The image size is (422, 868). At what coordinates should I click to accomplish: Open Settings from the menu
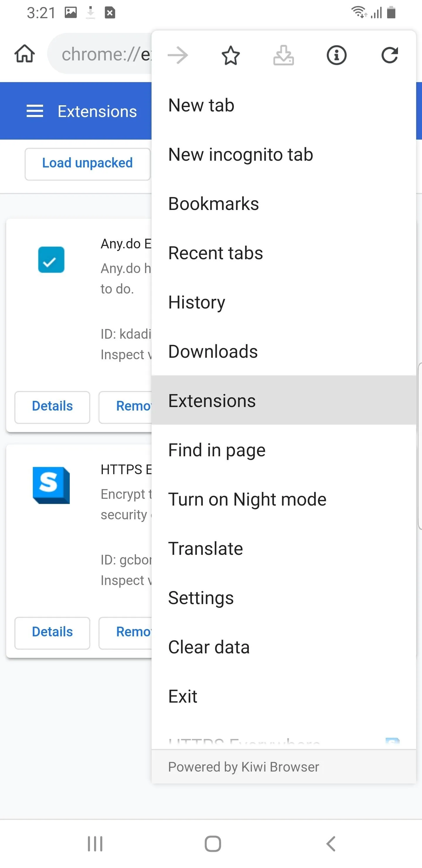pos(284,597)
